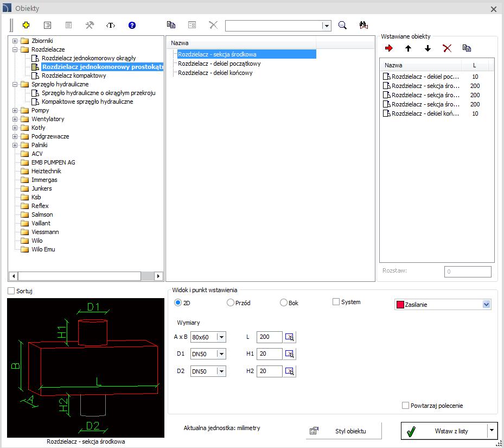Open the D1 diameter dropdown
504x448 pixels.
[221, 354]
